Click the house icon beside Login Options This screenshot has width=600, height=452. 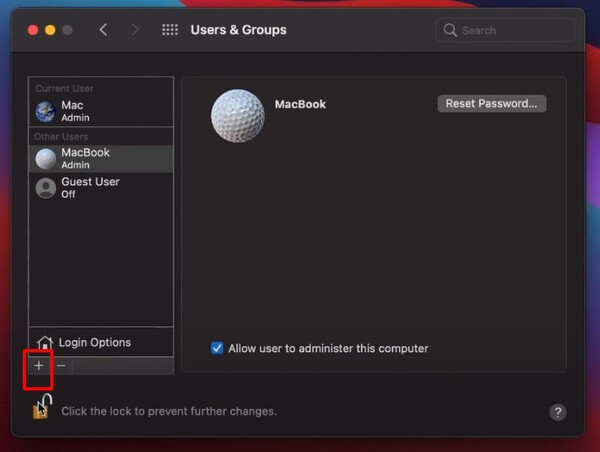point(45,342)
